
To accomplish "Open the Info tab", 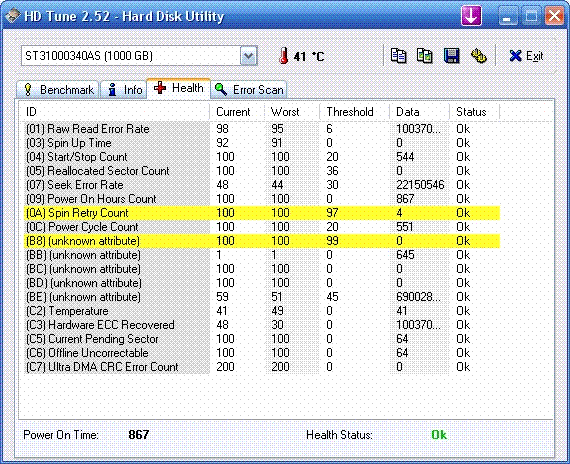I will click(x=124, y=89).
